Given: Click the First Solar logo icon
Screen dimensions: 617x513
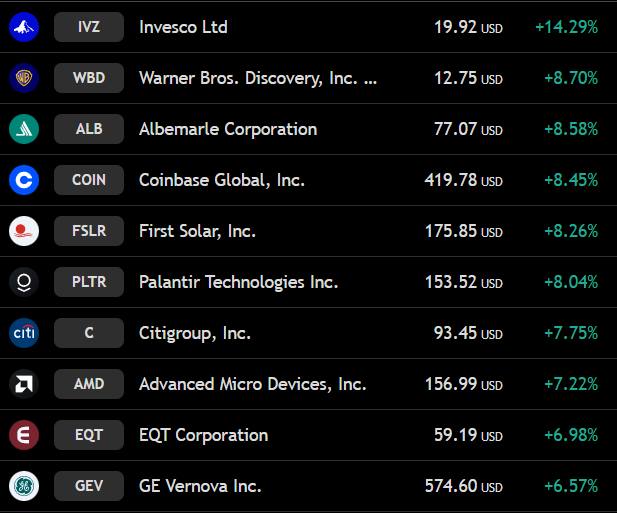Looking at the screenshot, I should pos(24,231).
